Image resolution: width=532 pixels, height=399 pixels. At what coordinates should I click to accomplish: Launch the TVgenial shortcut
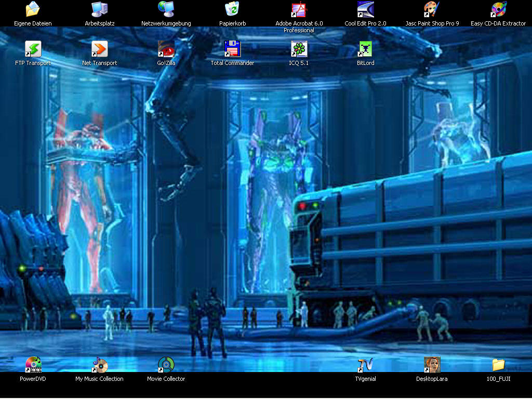[x=365, y=365]
